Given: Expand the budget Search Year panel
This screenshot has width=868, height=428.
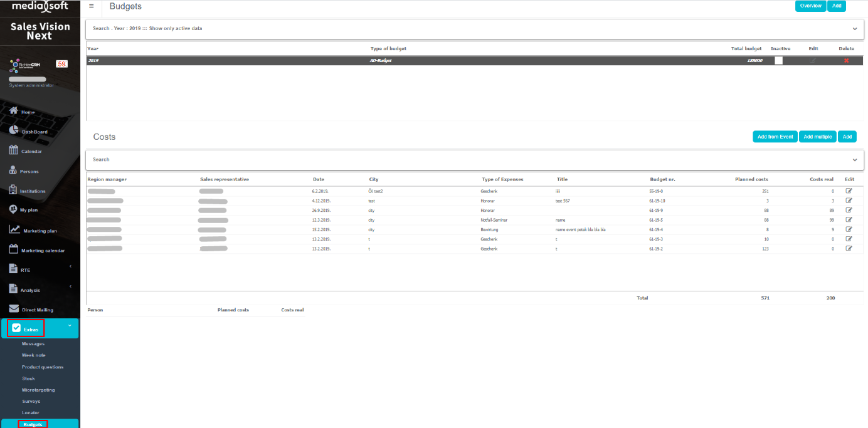Looking at the screenshot, I should (x=854, y=29).
